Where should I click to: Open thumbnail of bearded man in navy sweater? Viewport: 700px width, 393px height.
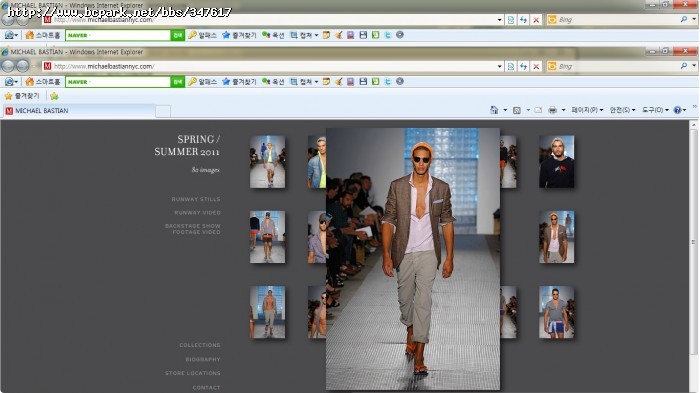point(557,162)
